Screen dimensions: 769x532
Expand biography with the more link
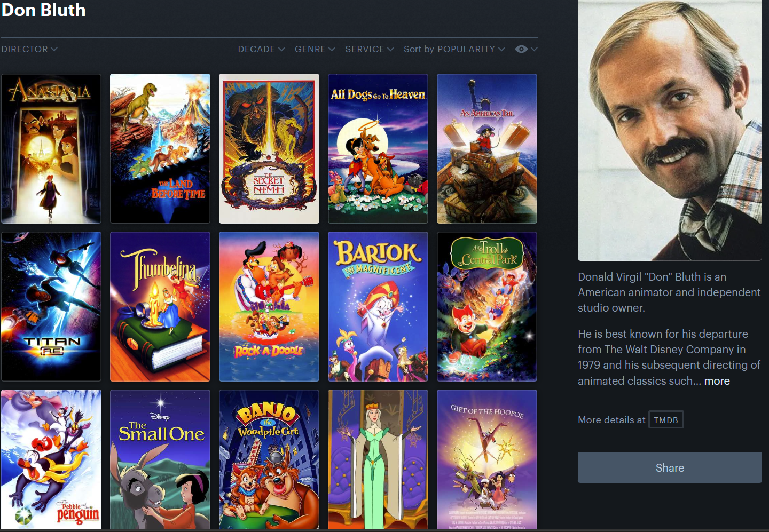point(717,381)
